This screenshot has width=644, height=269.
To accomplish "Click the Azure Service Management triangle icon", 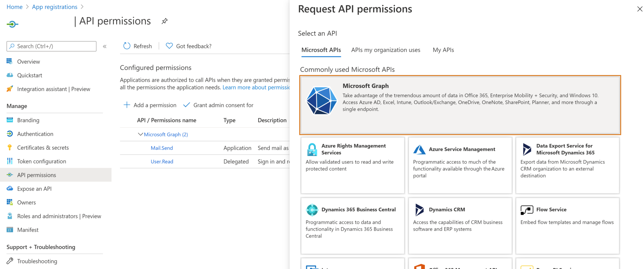I will 419,149.
